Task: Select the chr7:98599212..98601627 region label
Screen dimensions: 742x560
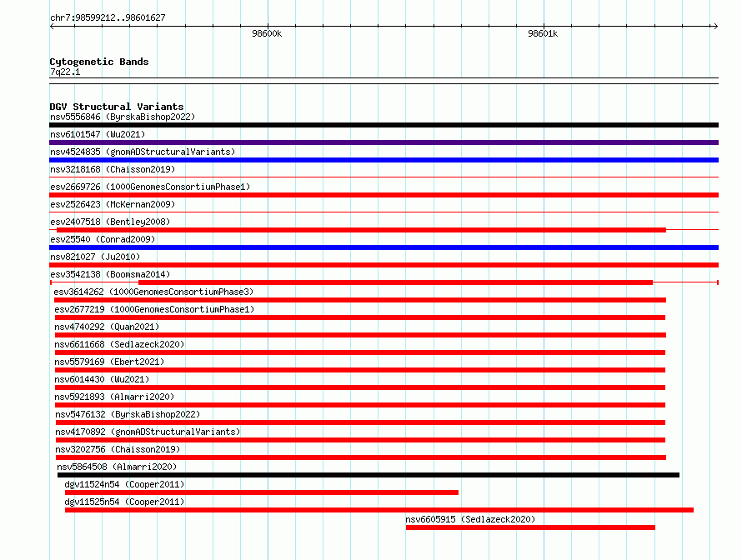Action: tap(108, 17)
